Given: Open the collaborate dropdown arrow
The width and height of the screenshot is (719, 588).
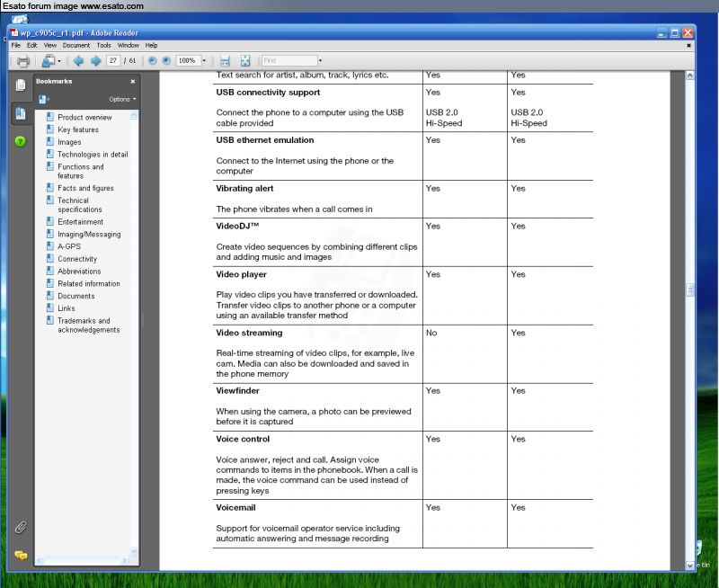Looking at the screenshot, I should [x=59, y=61].
